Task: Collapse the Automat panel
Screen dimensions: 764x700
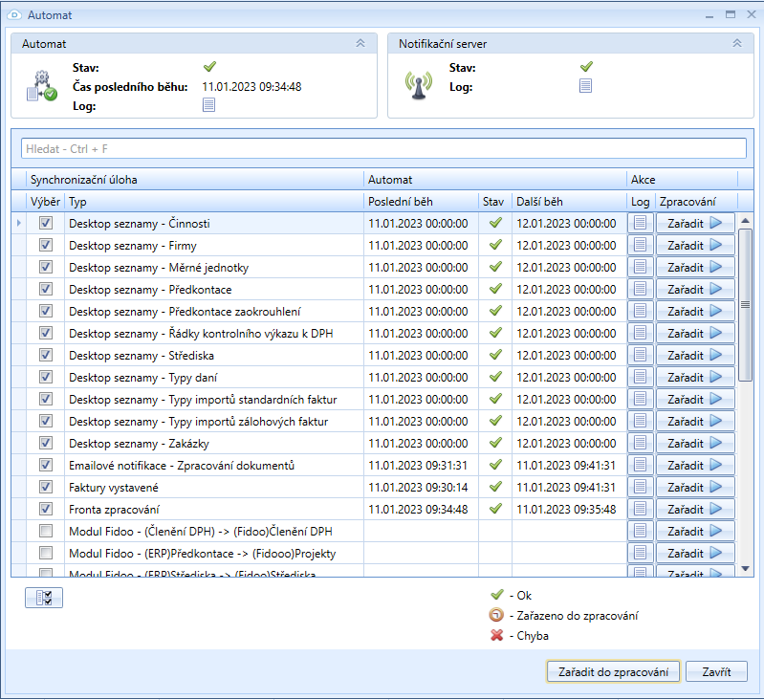Action: point(360,43)
